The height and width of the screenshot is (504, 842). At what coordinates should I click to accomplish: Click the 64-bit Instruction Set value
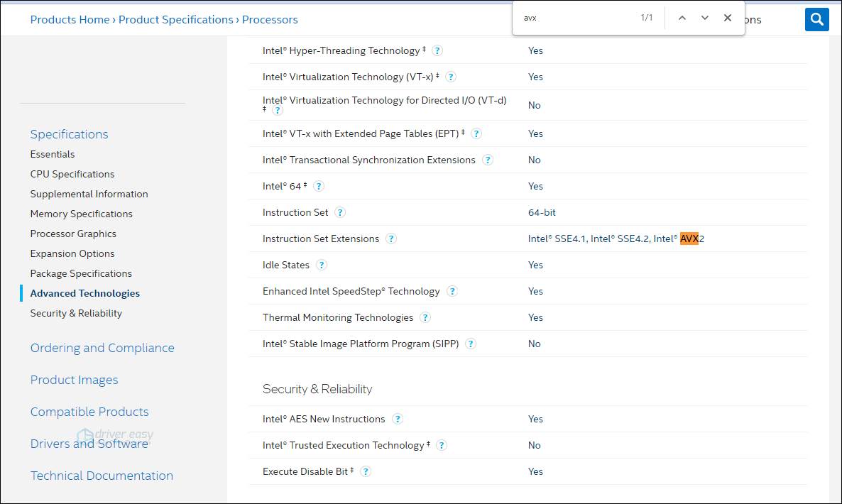pos(542,212)
